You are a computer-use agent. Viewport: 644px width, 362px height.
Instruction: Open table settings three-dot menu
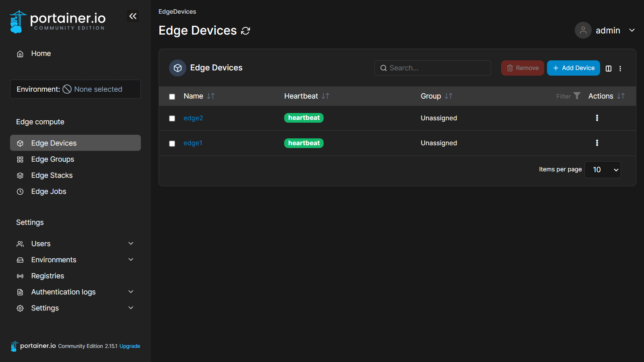point(620,68)
